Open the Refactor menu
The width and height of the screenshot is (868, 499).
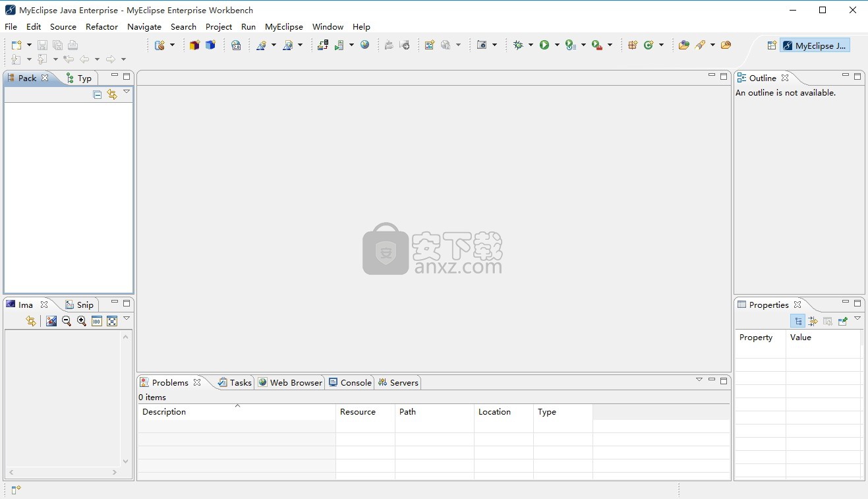101,27
